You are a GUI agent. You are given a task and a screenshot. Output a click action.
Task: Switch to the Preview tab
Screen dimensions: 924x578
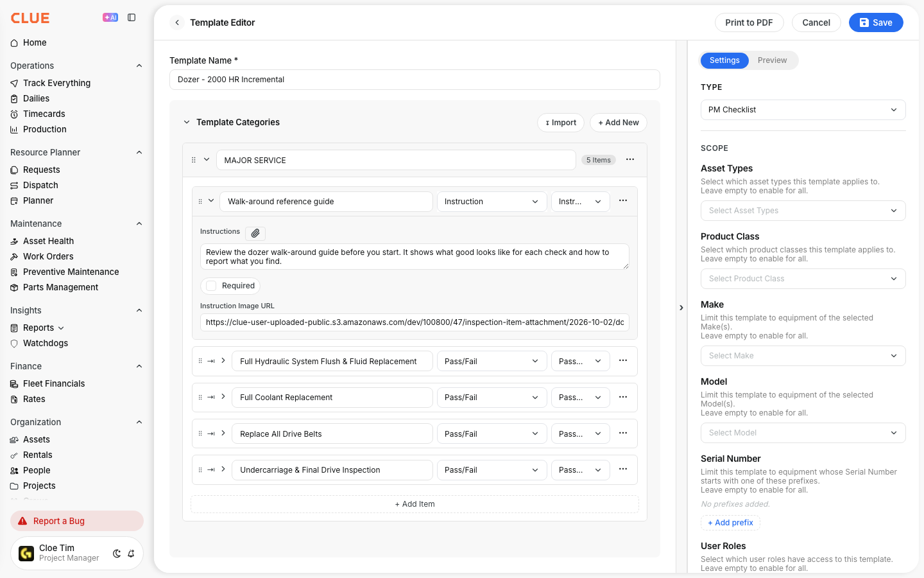pos(772,60)
